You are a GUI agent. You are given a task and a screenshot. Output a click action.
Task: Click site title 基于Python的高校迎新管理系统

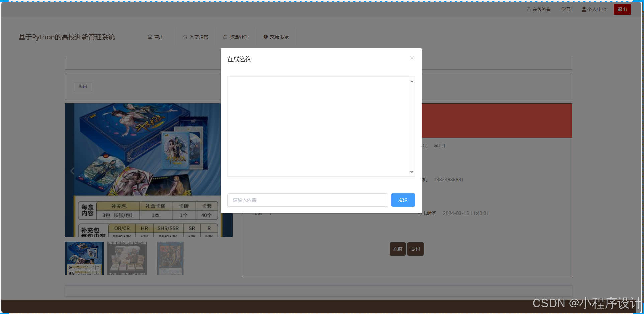pyautogui.click(x=67, y=37)
